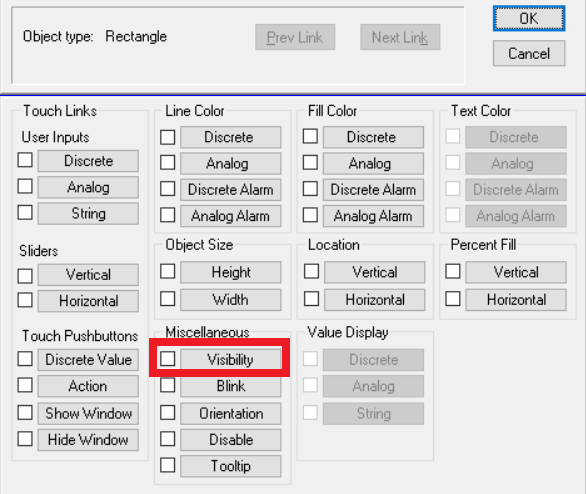Open the Disable link button

231,440
